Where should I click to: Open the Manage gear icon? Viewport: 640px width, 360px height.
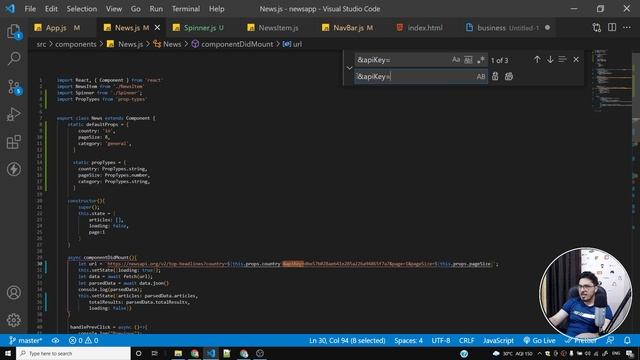(x=14, y=320)
